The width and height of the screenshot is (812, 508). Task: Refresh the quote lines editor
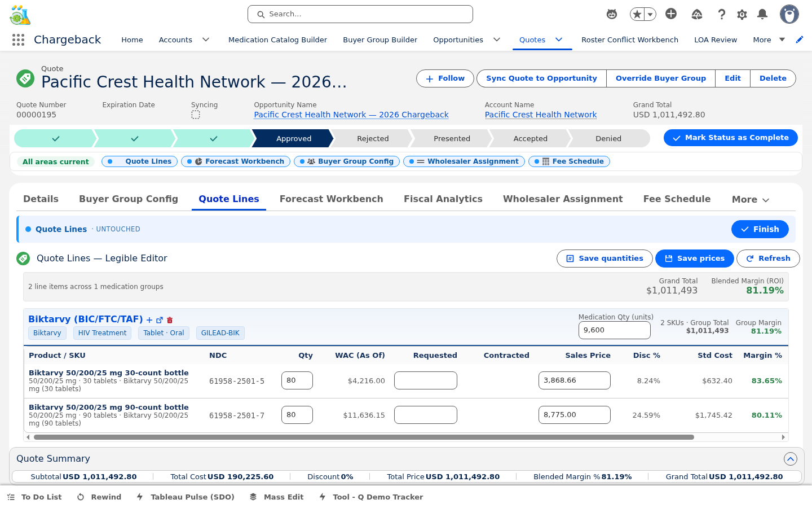point(768,259)
